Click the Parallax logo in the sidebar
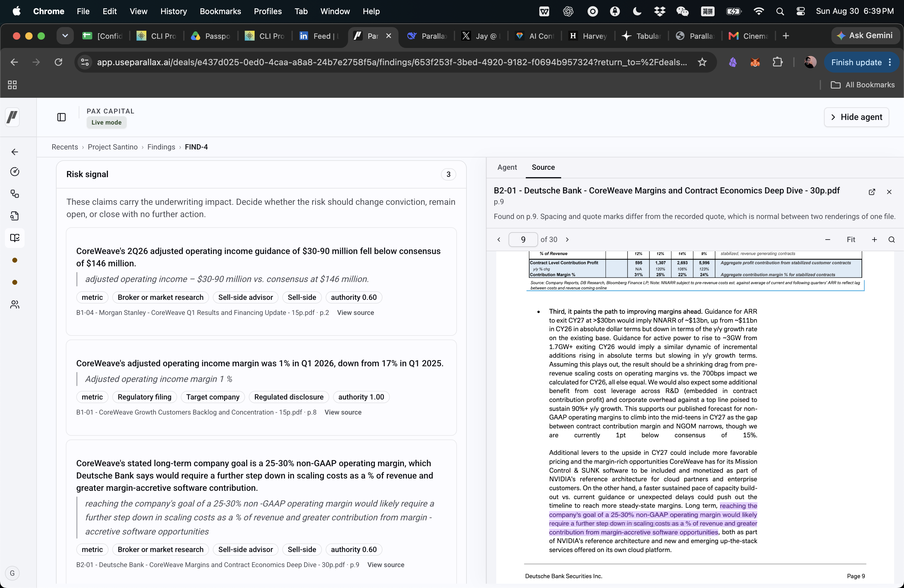 [x=12, y=117]
